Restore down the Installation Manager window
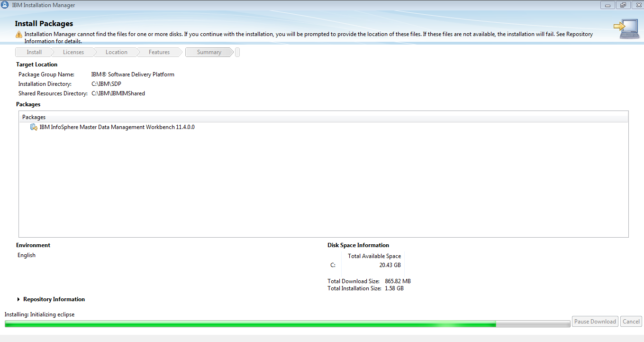The width and height of the screenshot is (644, 342). tap(623, 5)
